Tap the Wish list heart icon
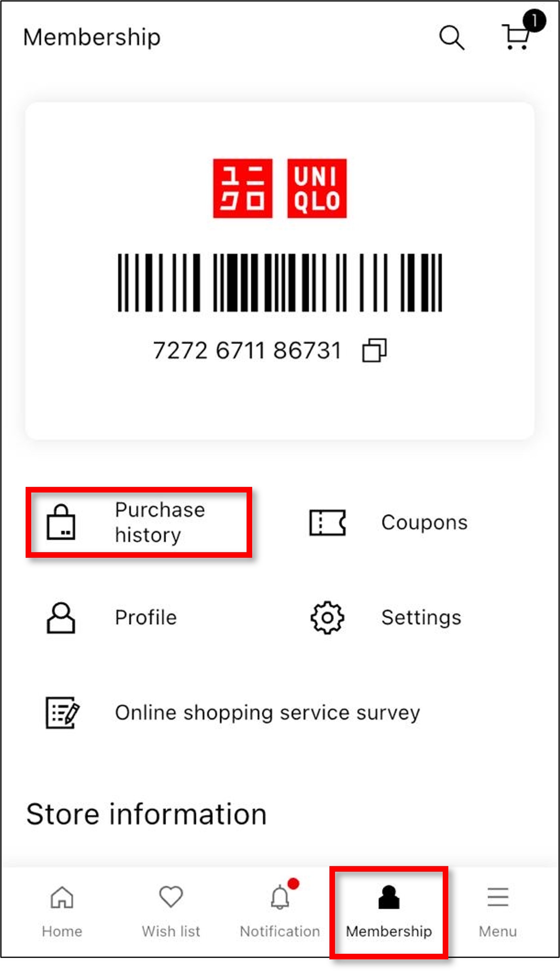This screenshot has width=560, height=971. pyautogui.click(x=171, y=896)
